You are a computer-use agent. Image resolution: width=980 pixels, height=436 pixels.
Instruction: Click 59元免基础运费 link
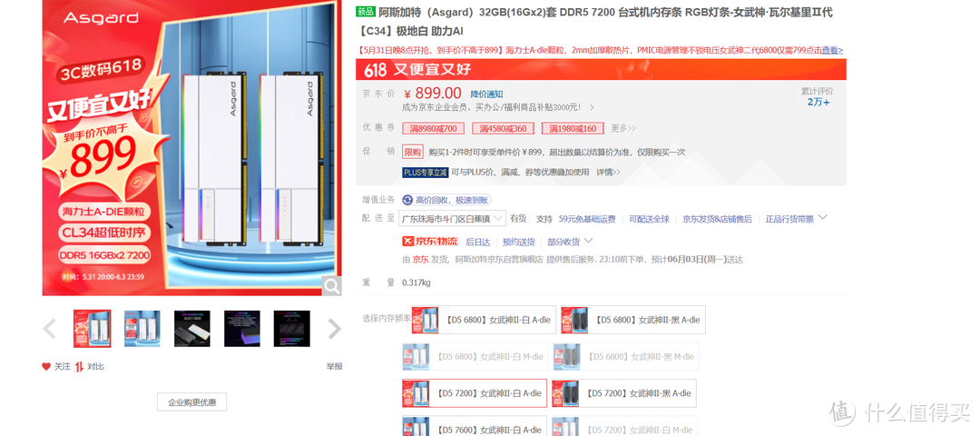tap(587, 219)
